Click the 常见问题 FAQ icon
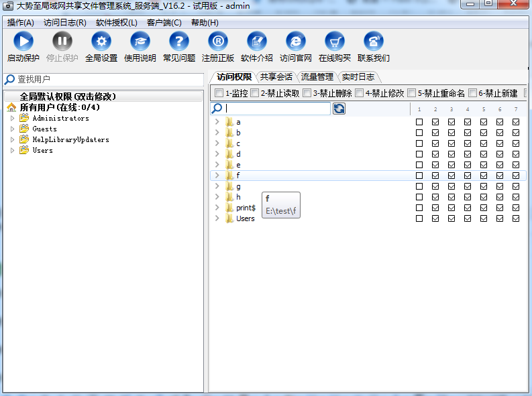 tap(179, 42)
